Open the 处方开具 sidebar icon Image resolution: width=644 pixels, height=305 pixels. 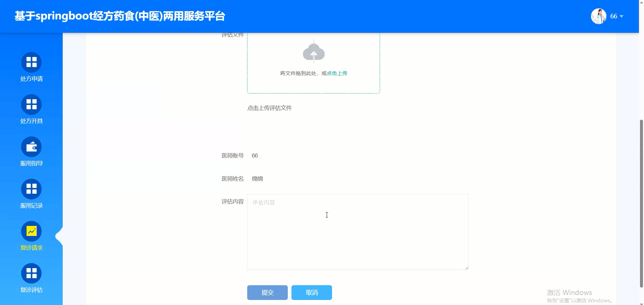tap(31, 104)
